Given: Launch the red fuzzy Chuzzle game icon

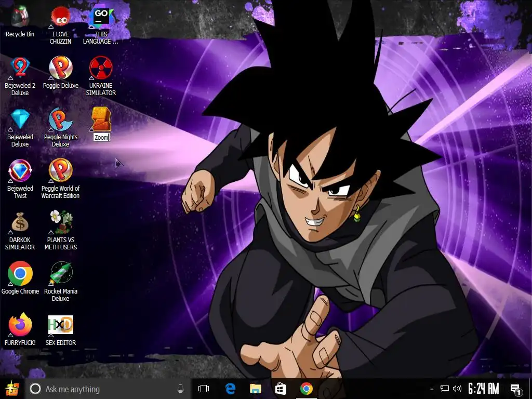Looking at the screenshot, I should pyautogui.click(x=60, y=17).
